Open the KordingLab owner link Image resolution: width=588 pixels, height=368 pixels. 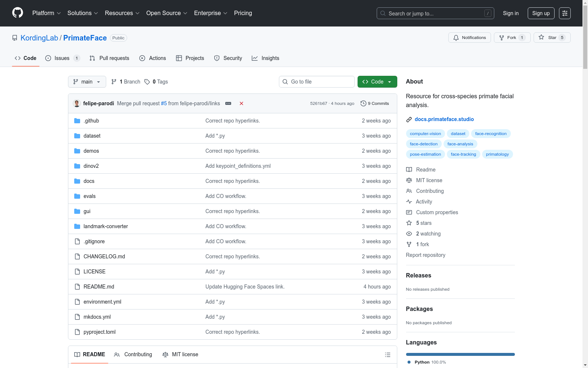click(39, 38)
